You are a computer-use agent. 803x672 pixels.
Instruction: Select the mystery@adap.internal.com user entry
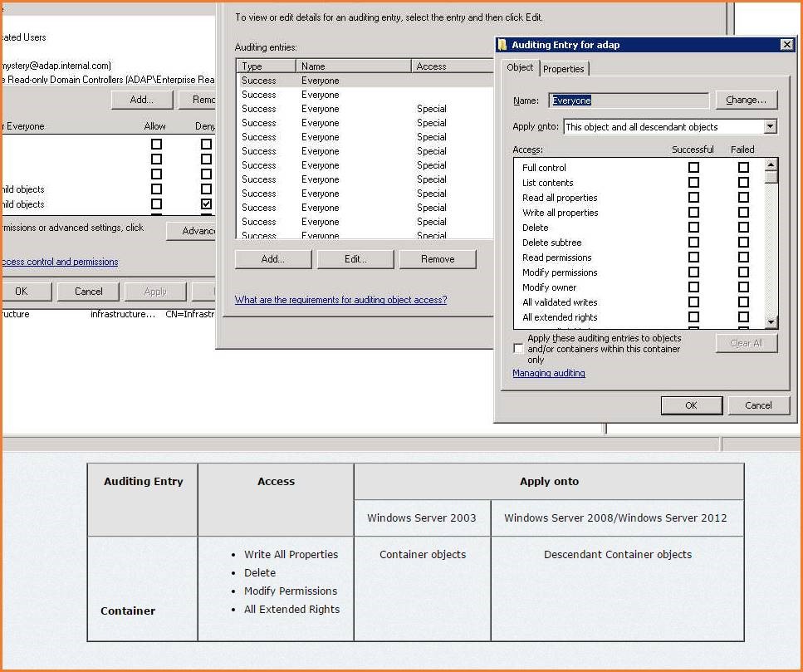56,65
